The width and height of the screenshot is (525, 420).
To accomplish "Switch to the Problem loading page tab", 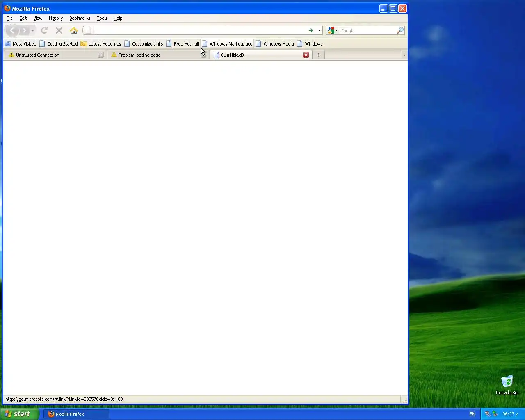I will [158, 55].
